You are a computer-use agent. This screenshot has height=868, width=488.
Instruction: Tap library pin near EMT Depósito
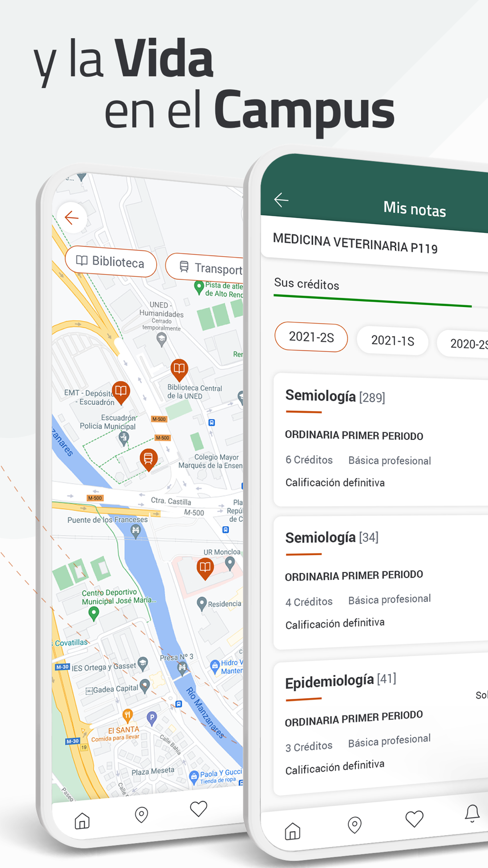[121, 392]
